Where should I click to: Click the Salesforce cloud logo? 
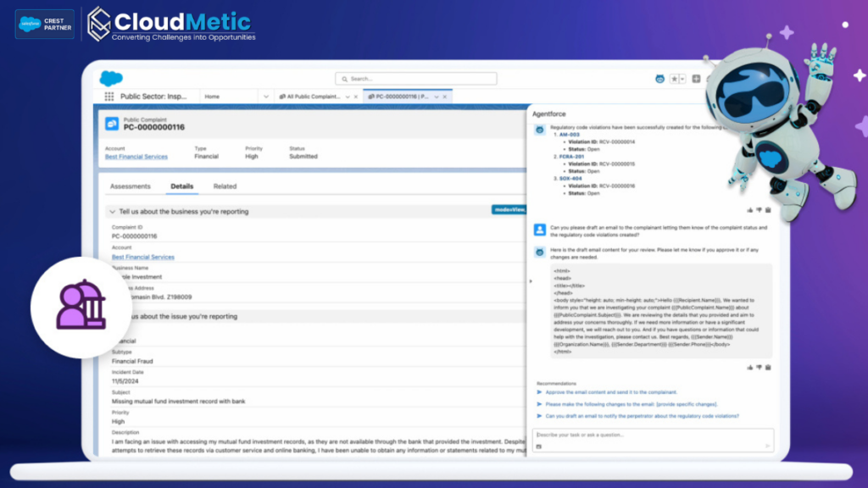point(111,79)
